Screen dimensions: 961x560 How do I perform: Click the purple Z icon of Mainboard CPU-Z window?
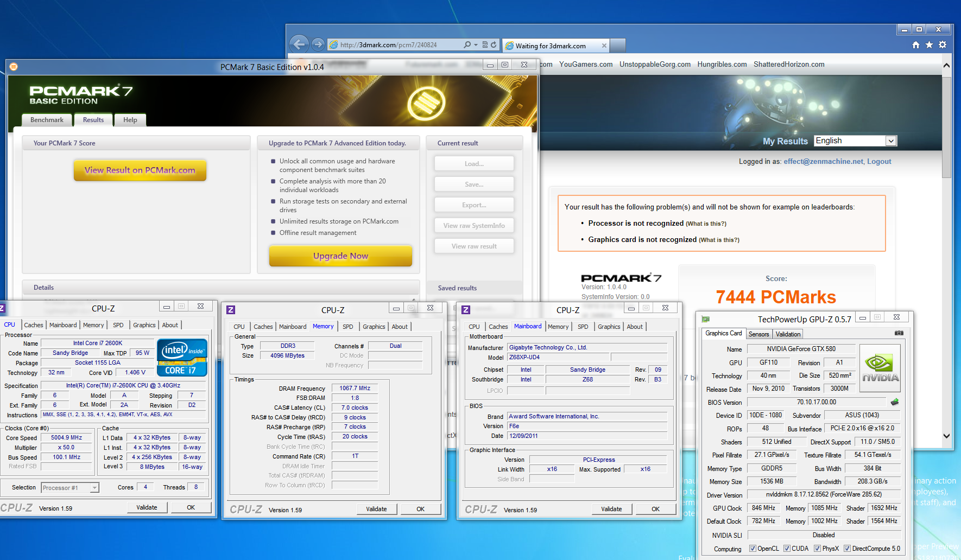click(466, 310)
